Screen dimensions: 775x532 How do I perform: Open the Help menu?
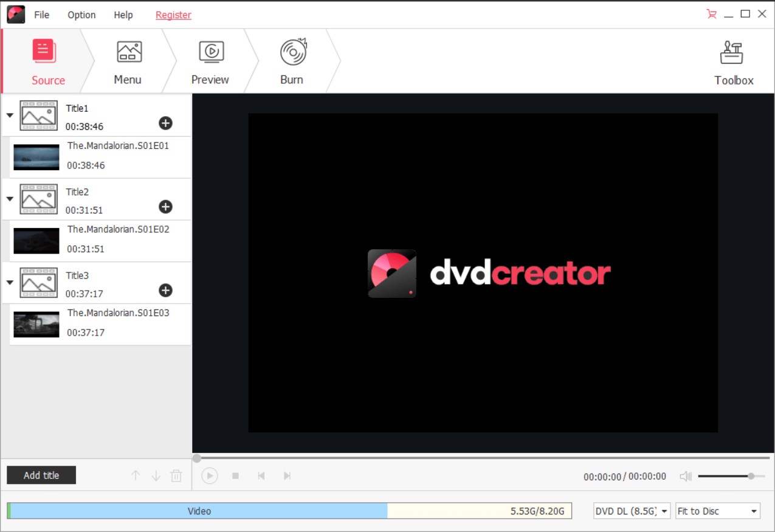(x=123, y=15)
